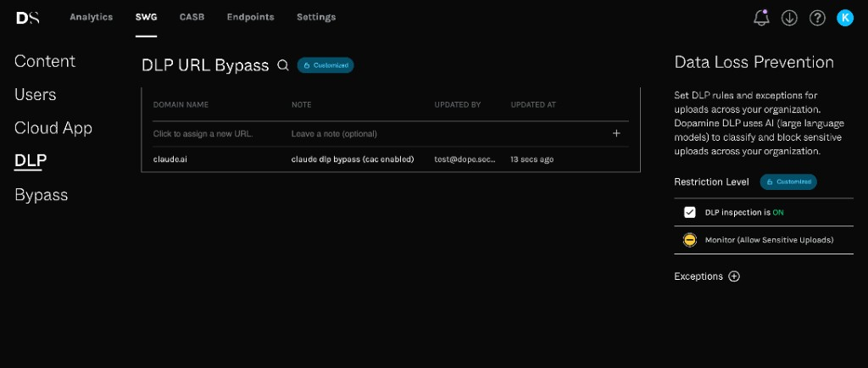
Task: Open the K user avatar menu
Action: pyautogui.click(x=845, y=18)
